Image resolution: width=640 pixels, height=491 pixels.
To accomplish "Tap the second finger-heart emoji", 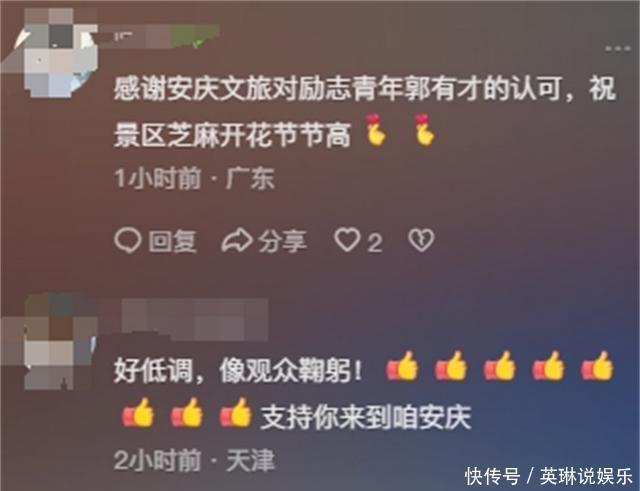I will tap(424, 130).
